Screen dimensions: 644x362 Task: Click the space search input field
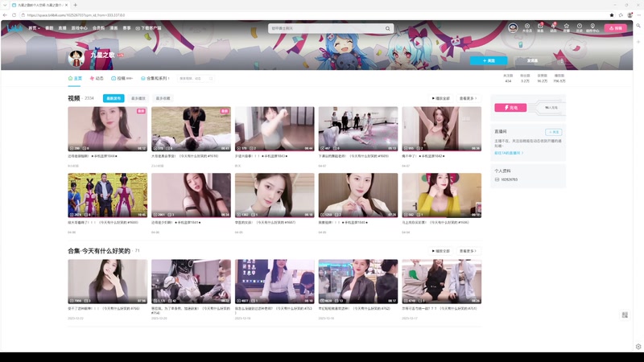194,79
